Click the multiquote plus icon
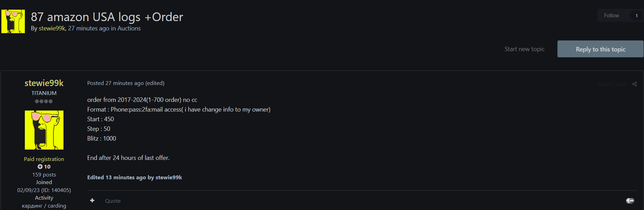The height and width of the screenshot is (210, 644). (92, 200)
